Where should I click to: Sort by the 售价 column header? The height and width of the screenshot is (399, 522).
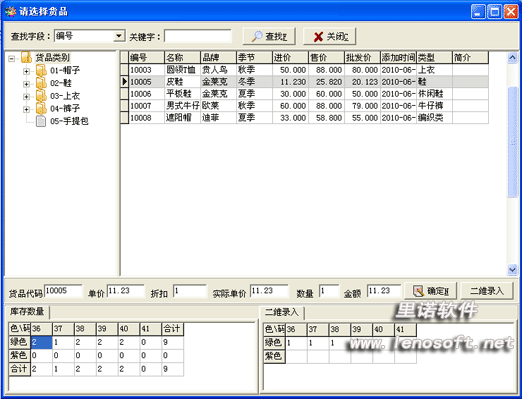(326, 57)
